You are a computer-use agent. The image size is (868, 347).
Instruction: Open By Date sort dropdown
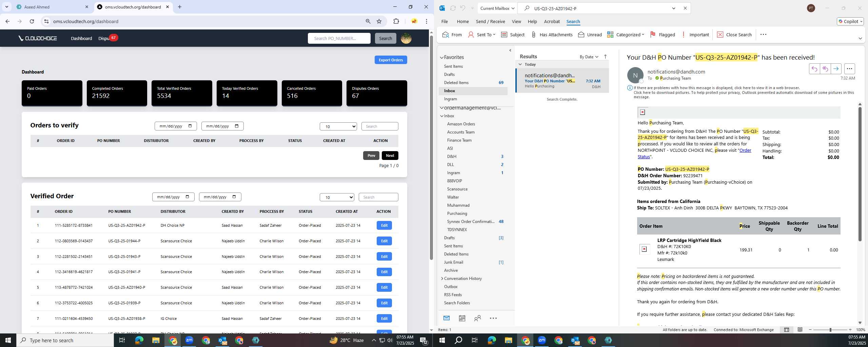589,57
